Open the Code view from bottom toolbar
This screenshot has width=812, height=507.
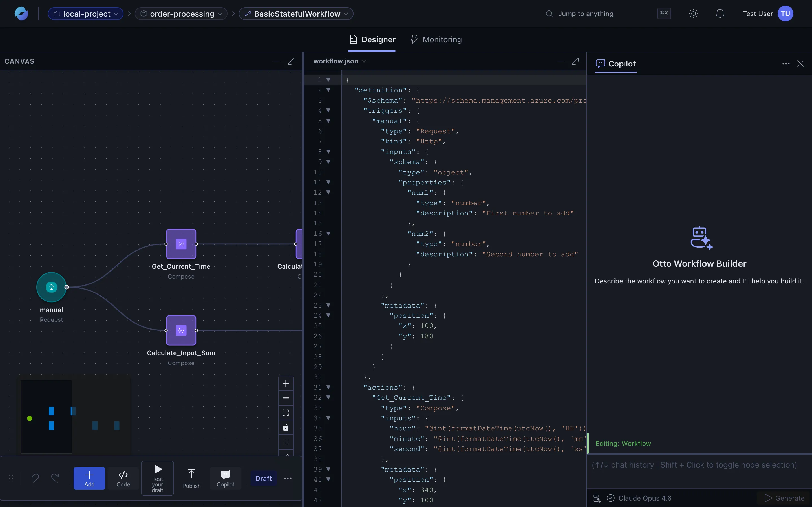pos(123,478)
